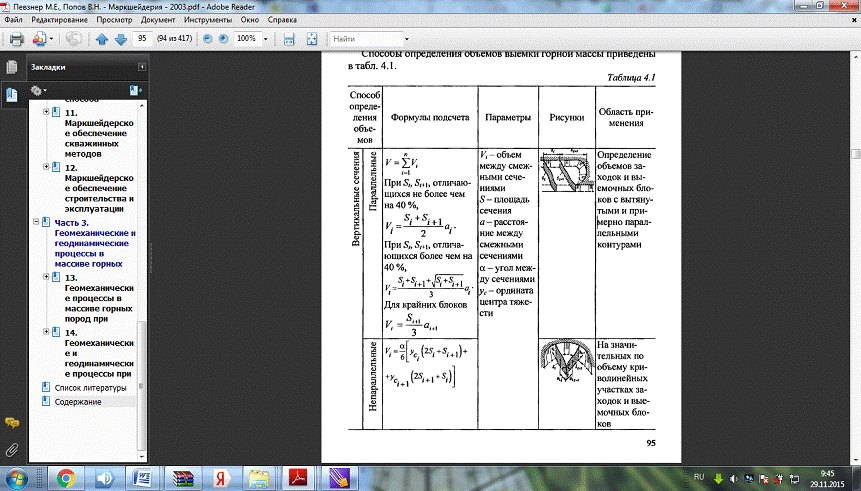The image size is (861, 491).
Task: Open the Pages thumbnails panel icon
Action: click(x=11, y=67)
